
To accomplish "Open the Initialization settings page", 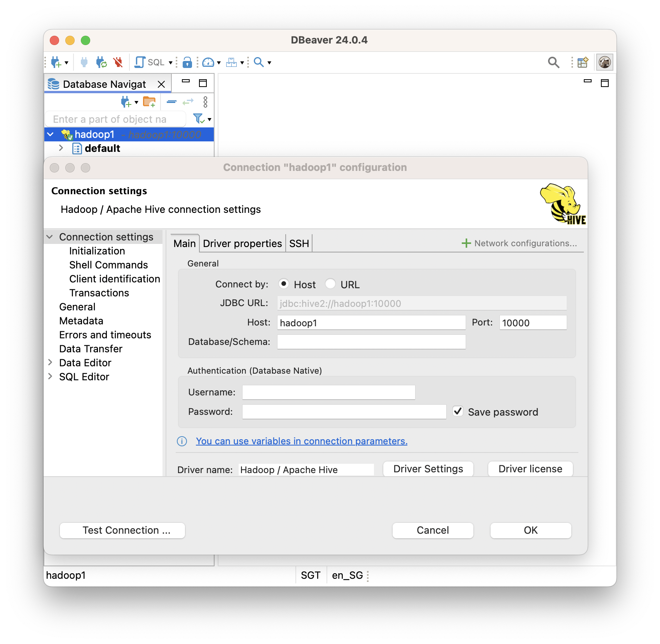I will click(97, 251).
